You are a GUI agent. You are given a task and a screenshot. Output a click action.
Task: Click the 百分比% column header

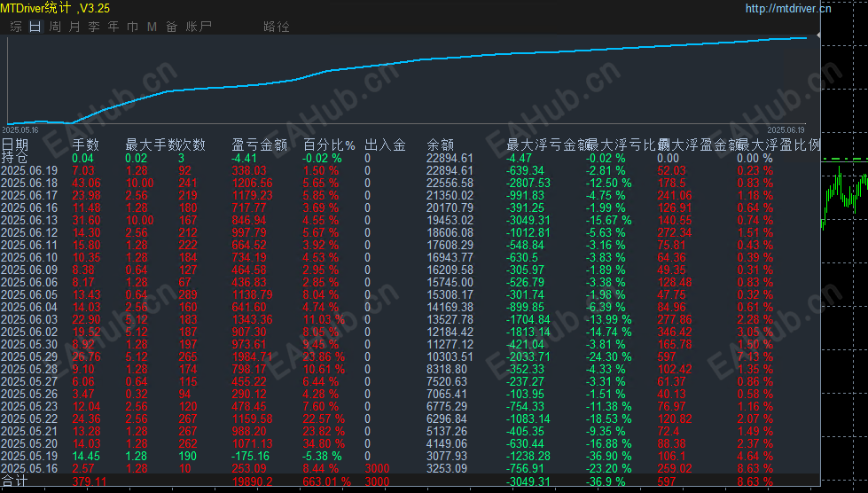329,145
